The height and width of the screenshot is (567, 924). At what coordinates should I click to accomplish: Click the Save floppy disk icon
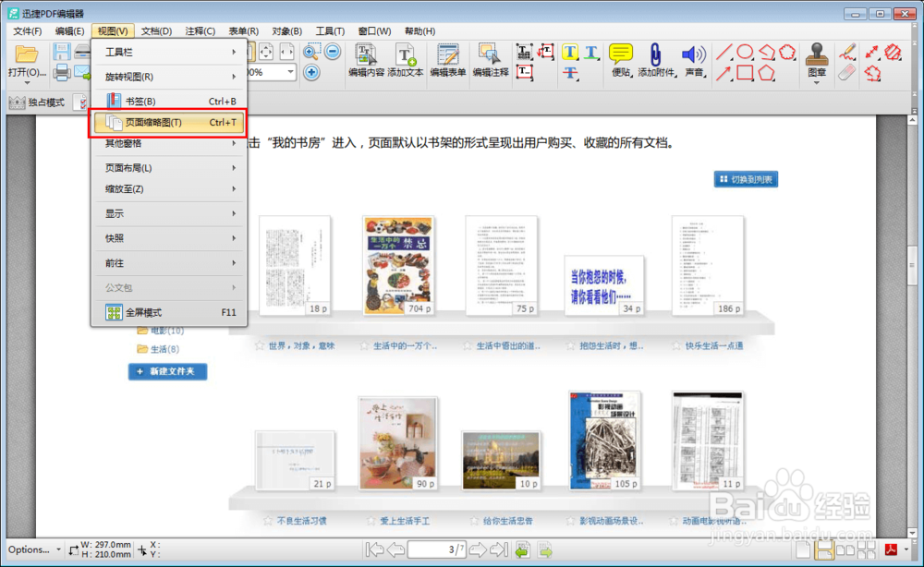point(61,53)
